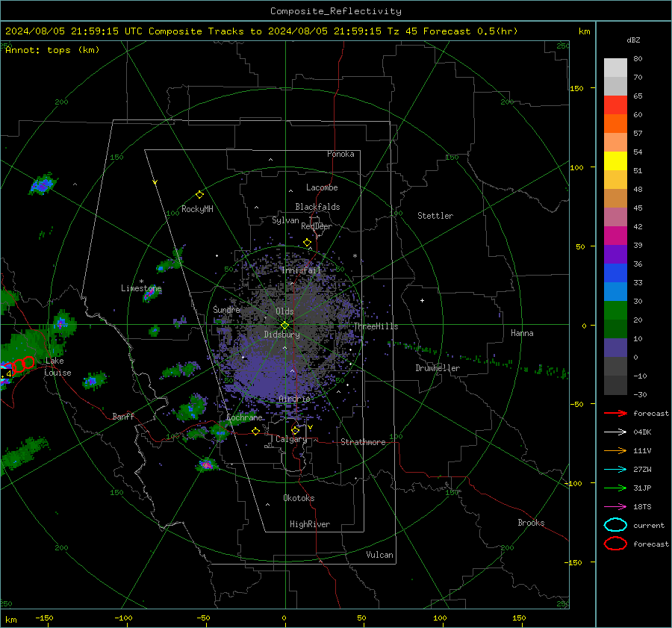Click the red forecast storm ellipses near Lake Louise
The width and height of the screenshot is (672, 628).
(x=19, y=365)
